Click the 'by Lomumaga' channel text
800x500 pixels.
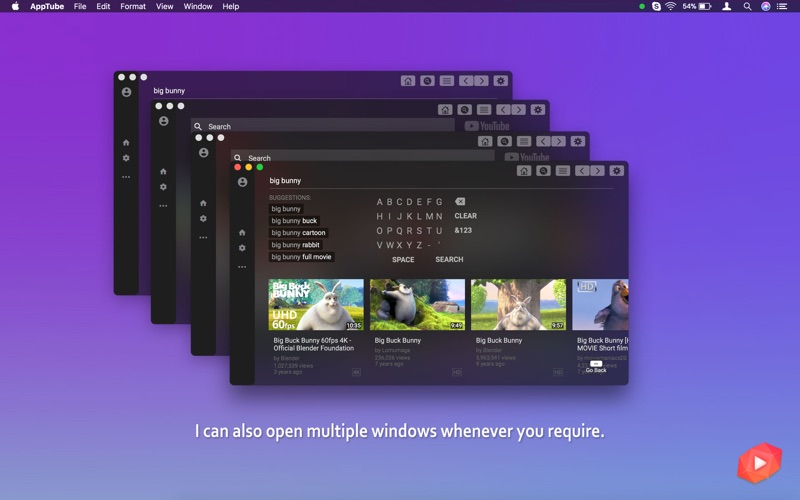tap(392, 351)
